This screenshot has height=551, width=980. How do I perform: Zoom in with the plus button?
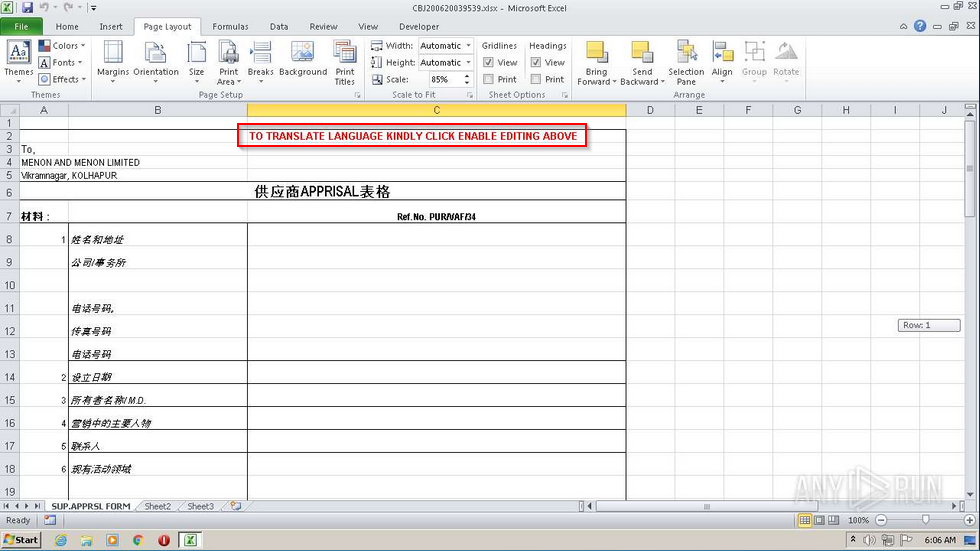click(x=969, y=520)
